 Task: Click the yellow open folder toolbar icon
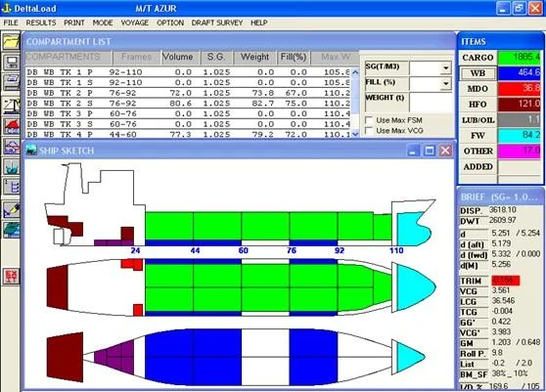[11, 42]
